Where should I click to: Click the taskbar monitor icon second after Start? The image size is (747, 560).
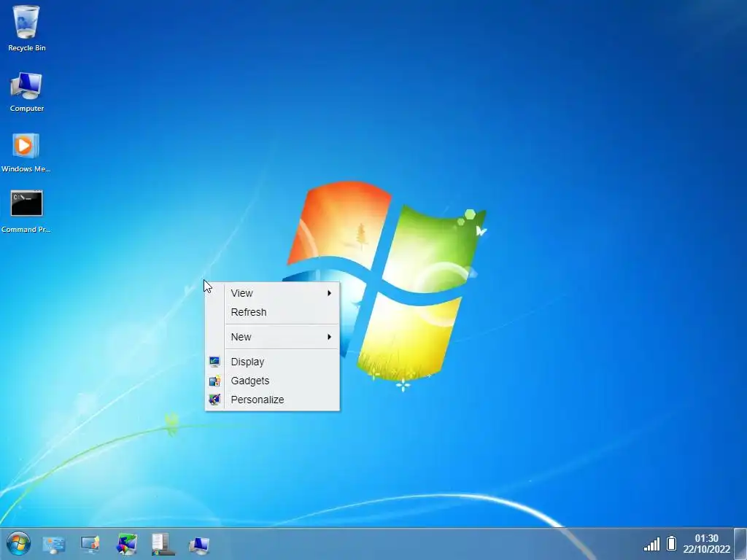(x=90, y=544)
